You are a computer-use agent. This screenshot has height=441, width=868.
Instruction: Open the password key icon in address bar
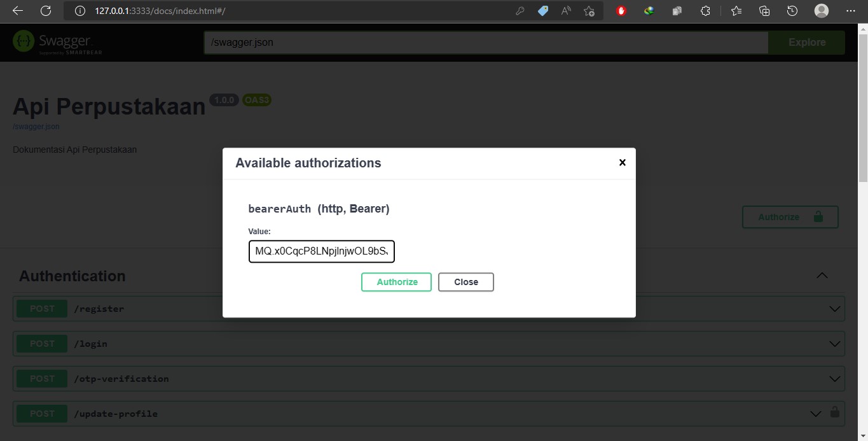pyautogui.click(x=520, y=11)
